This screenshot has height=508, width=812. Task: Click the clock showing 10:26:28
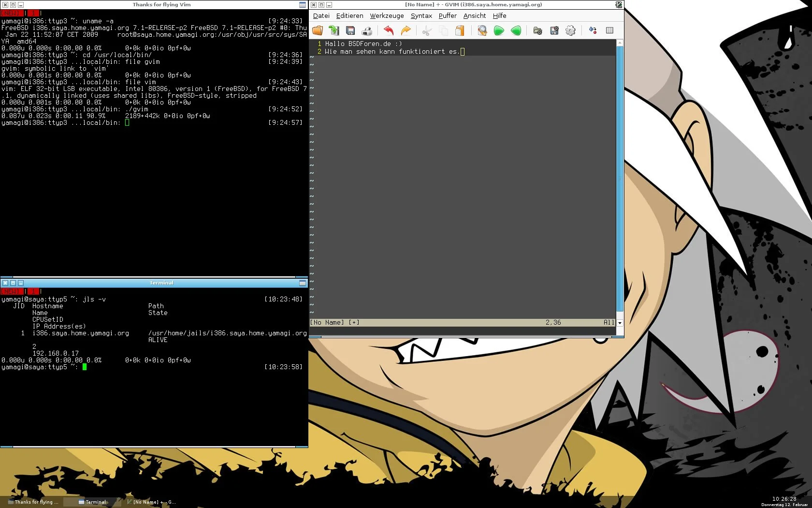coord(784,499)
